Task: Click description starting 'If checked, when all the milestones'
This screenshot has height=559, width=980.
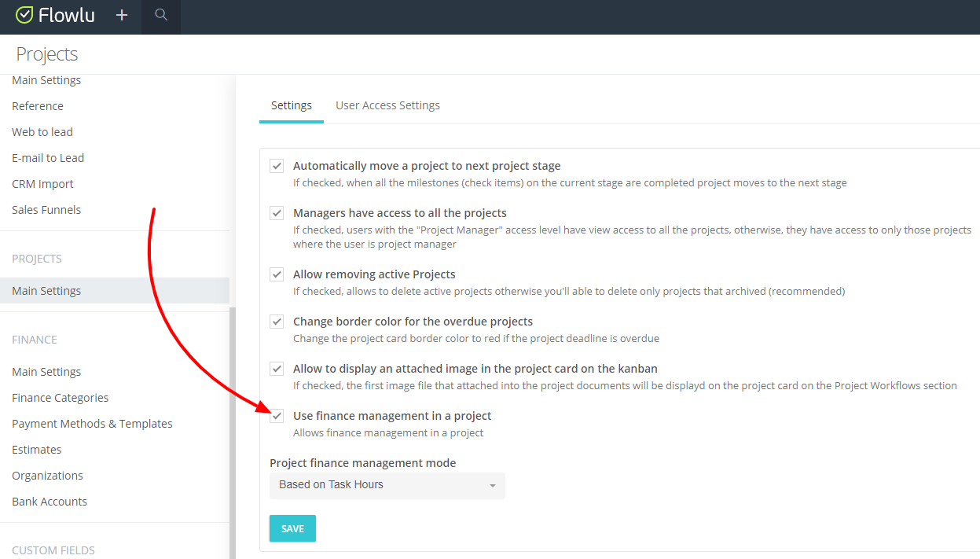Action: tap(570, 183)
